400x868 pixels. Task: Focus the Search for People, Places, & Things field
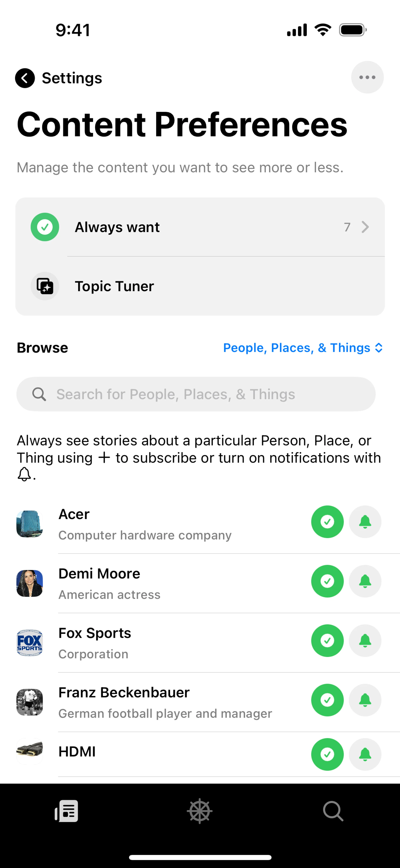[x=196, y=394]
